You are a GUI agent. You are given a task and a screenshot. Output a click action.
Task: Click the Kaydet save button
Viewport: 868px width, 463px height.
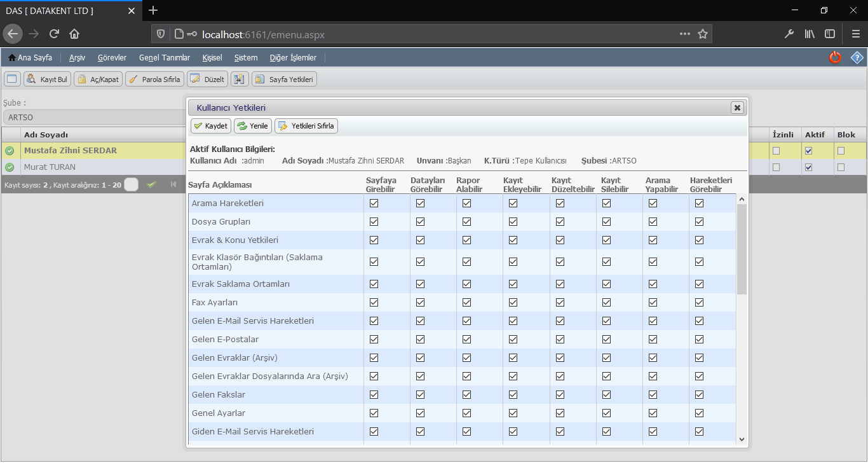[x=210, y=126]
